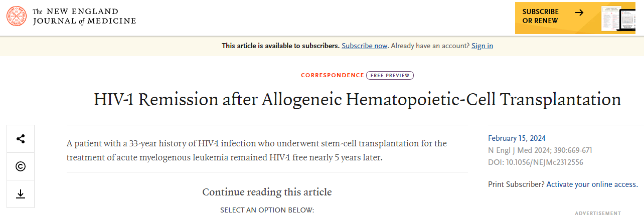Image resolution: width=644 pixels, height=217 pixels.
Task: Click the arrow in the subscribe banner
Action: (x=579, y=13)
